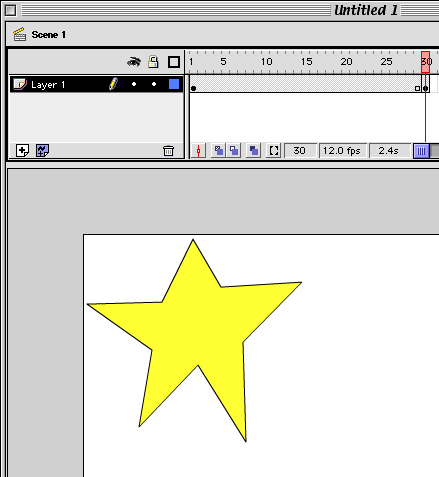This screenshot has width=439, height=477.
Task: Enable Onion Skin Outlines
Action: (234, 151)
